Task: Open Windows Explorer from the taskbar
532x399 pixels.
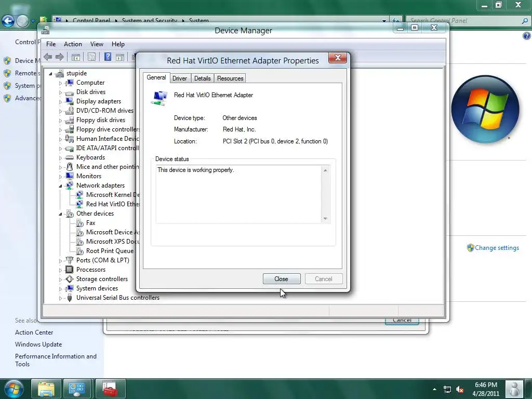Action: pyautogui.click(x=46, y=389)
